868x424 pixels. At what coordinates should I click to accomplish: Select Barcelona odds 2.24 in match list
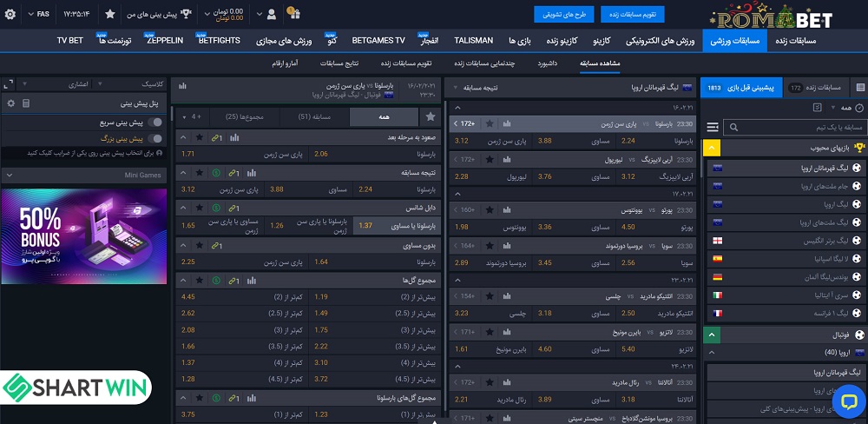pos(658,141)
